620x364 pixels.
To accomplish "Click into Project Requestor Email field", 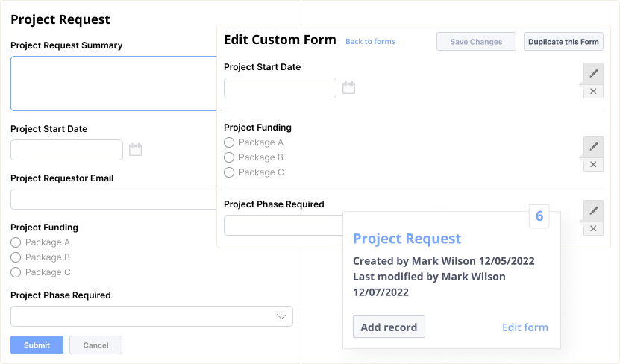I will (x=113, y=199).
